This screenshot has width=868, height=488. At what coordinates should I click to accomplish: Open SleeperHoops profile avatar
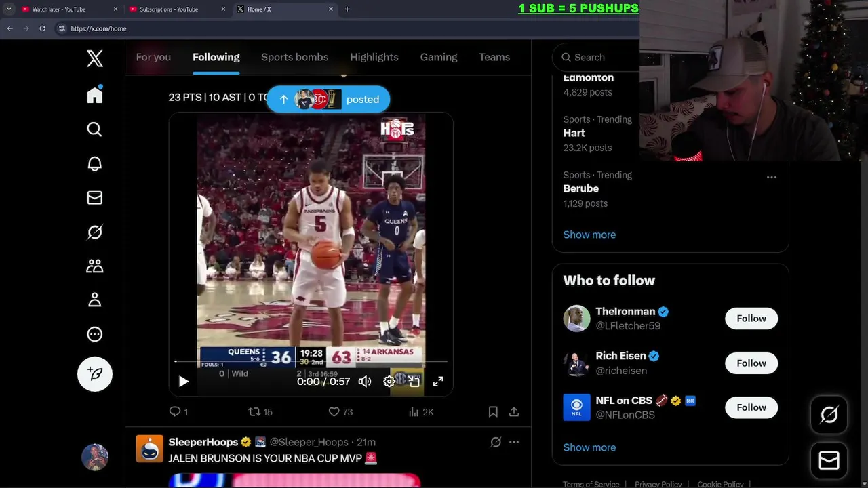[150, 449]
